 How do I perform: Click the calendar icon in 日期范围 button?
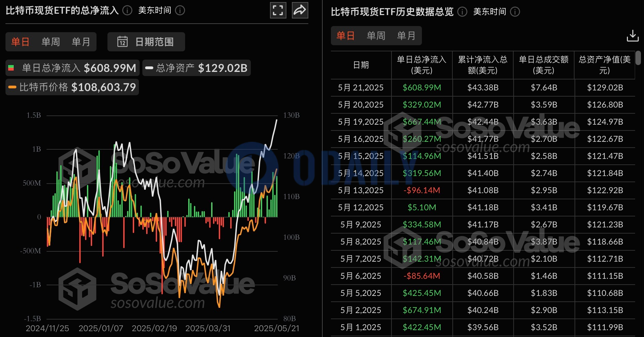(x=123, y=42)
